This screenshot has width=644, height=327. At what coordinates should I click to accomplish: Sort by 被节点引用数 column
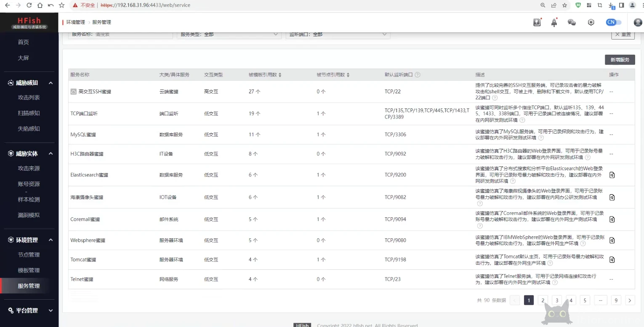pyautogui.click(x=348, y=75)
